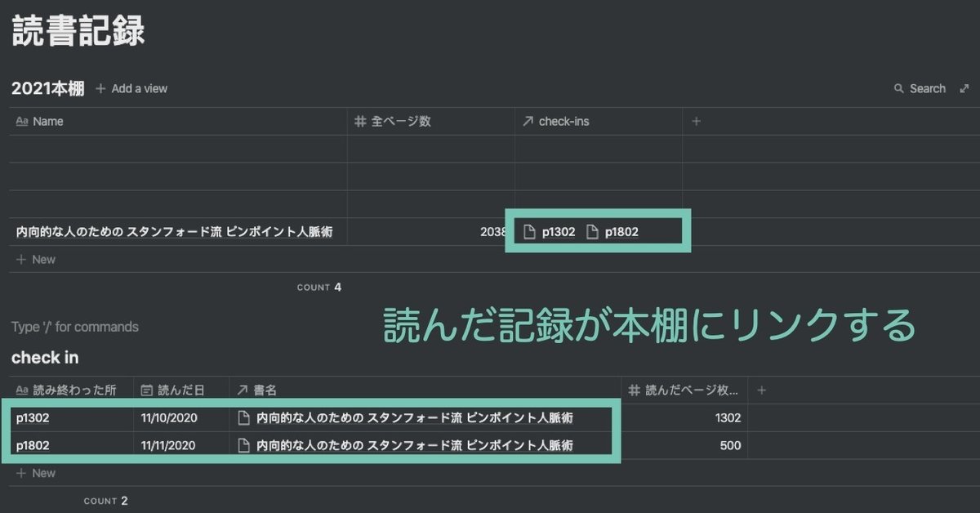Open the 書名 column header menu

pyautogui.click(x=425, y=390)
